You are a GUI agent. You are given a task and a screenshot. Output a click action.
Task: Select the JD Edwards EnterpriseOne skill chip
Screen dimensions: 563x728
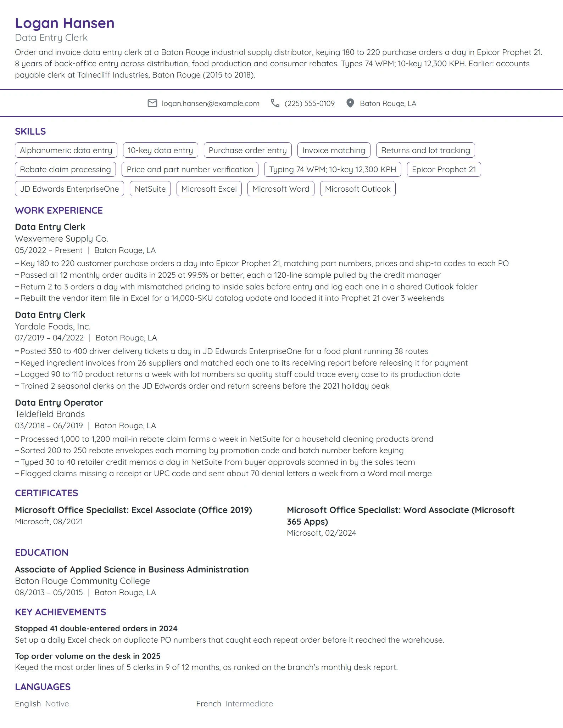pos(69,189)
